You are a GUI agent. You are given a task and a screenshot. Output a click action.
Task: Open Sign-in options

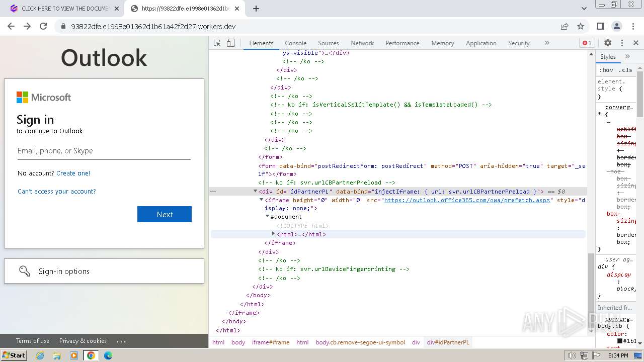point(104,271)
